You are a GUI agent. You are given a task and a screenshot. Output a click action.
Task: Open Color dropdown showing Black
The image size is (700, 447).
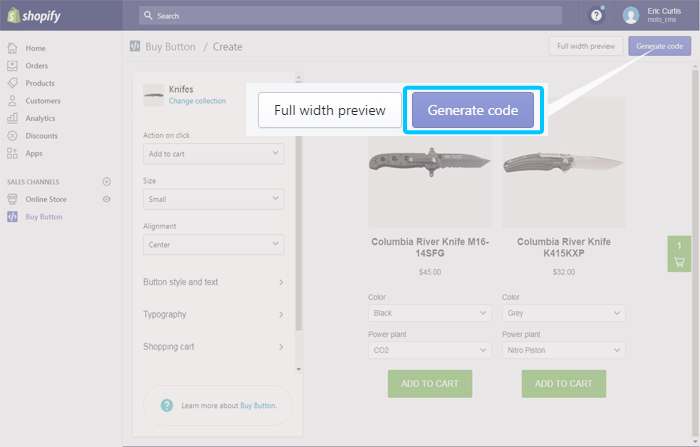[x=429, y=313]
